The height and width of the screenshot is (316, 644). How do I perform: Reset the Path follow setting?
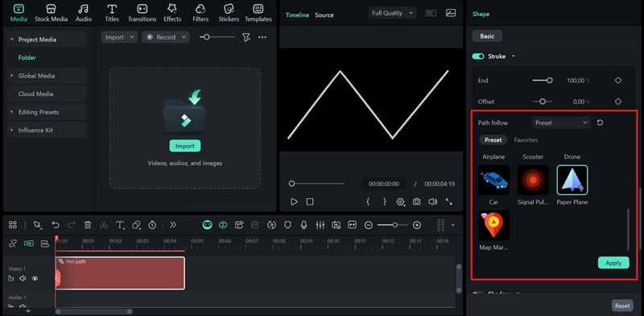point(600,123)
